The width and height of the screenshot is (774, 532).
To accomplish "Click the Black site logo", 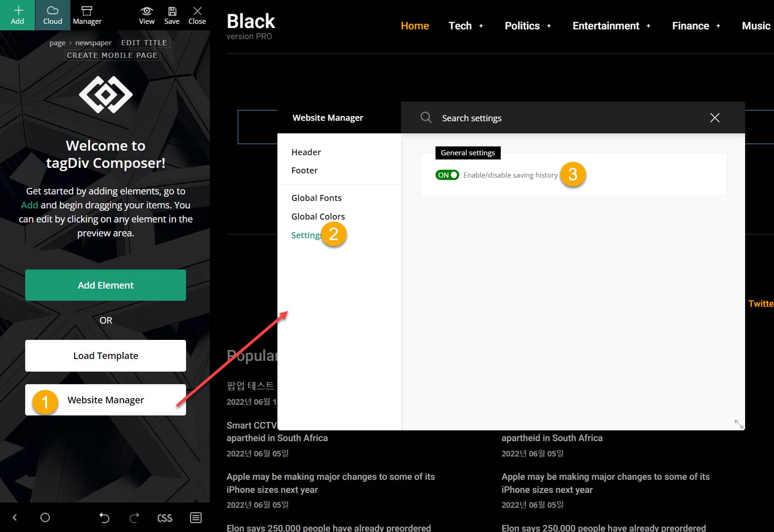I will [x=251, y=21].
